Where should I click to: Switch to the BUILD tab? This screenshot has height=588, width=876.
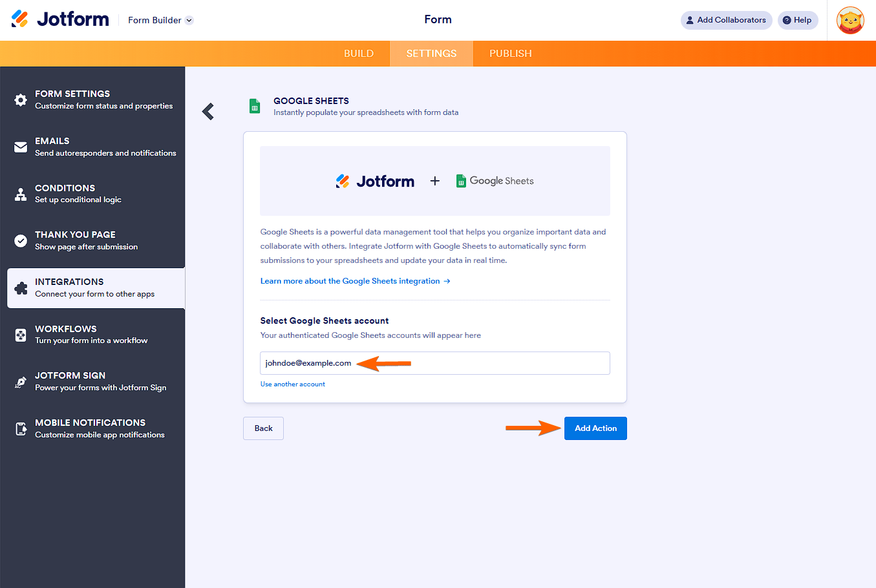[x=359, y=54]
